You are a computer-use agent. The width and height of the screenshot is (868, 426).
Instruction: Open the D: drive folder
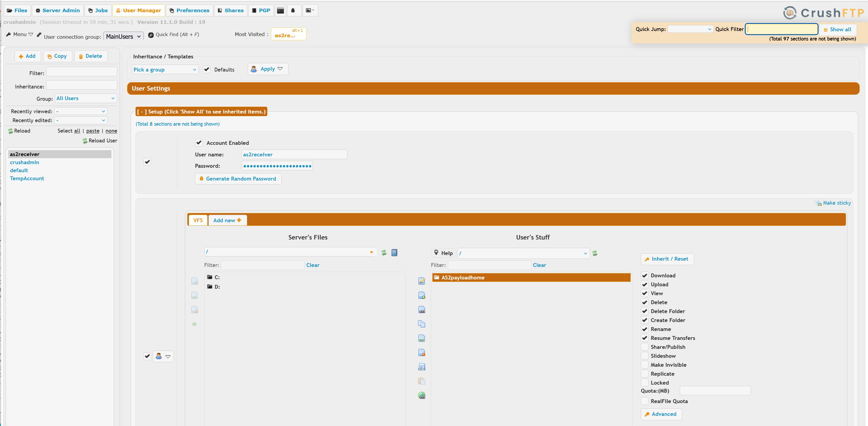pos(213,287)
